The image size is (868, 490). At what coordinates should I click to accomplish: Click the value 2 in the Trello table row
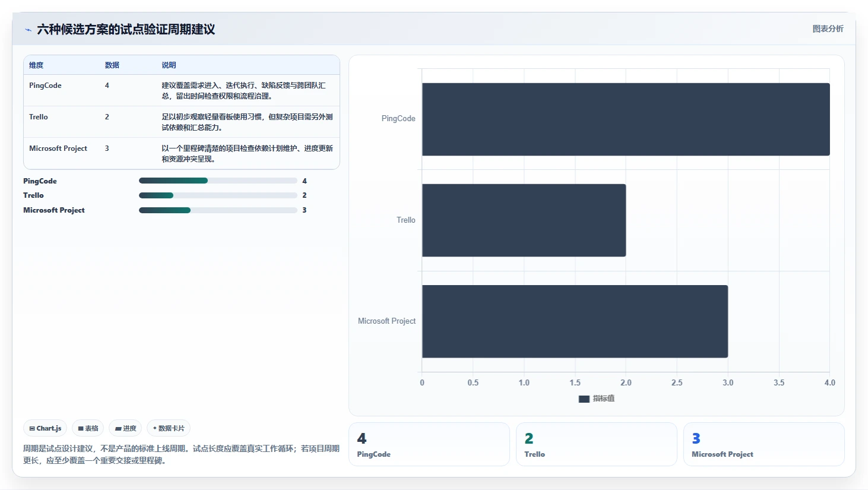coord(107,117)
